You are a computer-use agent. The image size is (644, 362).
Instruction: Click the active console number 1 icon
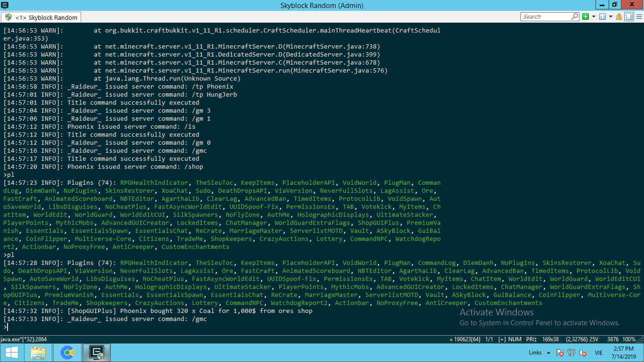coord(602,16)
